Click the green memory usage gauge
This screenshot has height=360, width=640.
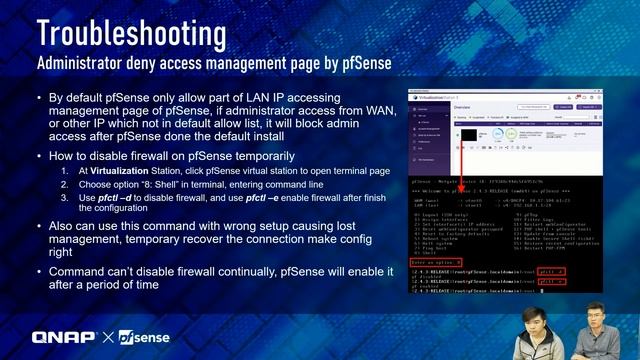pyautogui.click(x=511, y=133)
